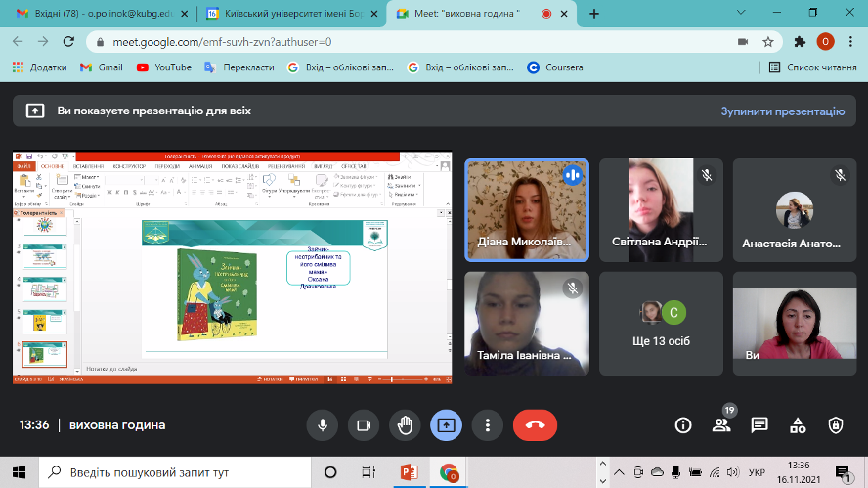The image size is (868, 488).
Task: Open the chat panel
Action: point(759,425)
